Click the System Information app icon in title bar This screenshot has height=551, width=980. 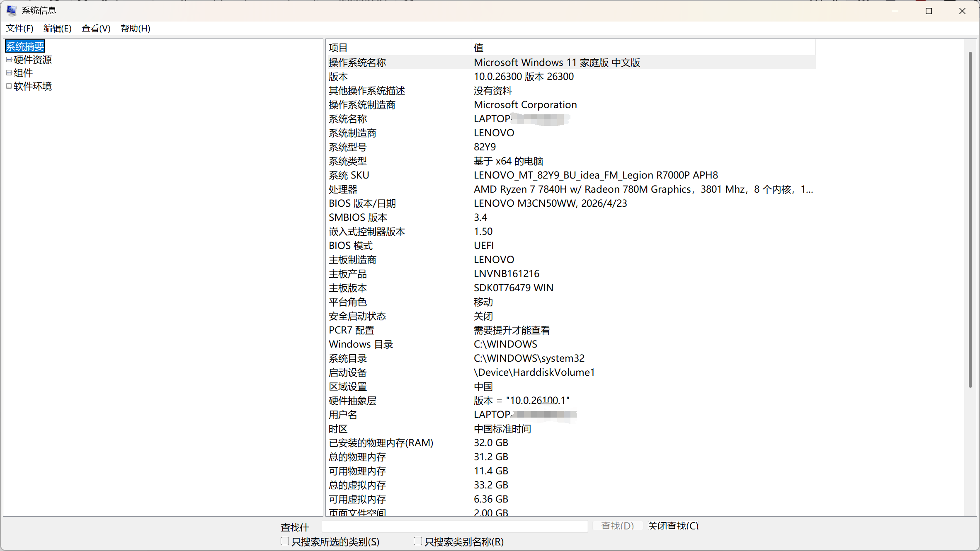pyautogui.click(x=11, y=10)
